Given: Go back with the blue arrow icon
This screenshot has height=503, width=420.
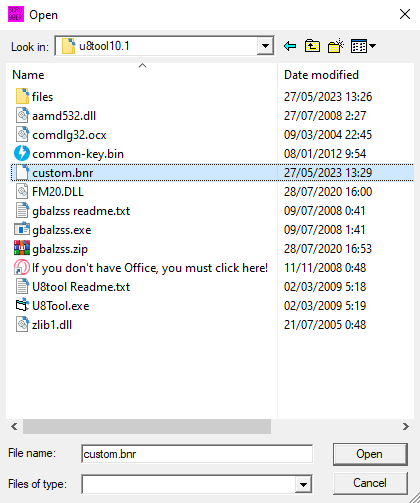Looking at the screenshot, I should [290, 46].
